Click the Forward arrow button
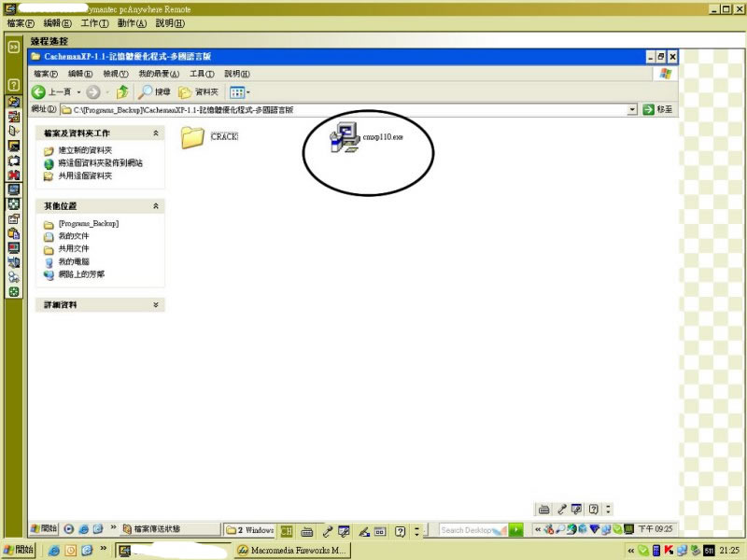The height and width of the screenshot is (560, 747). [x=93, y=91]
